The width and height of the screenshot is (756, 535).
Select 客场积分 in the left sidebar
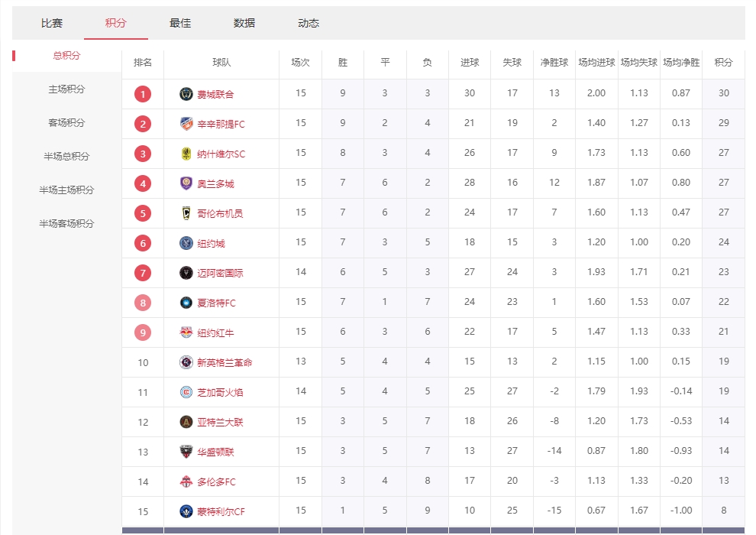click(x=66, y=123)
